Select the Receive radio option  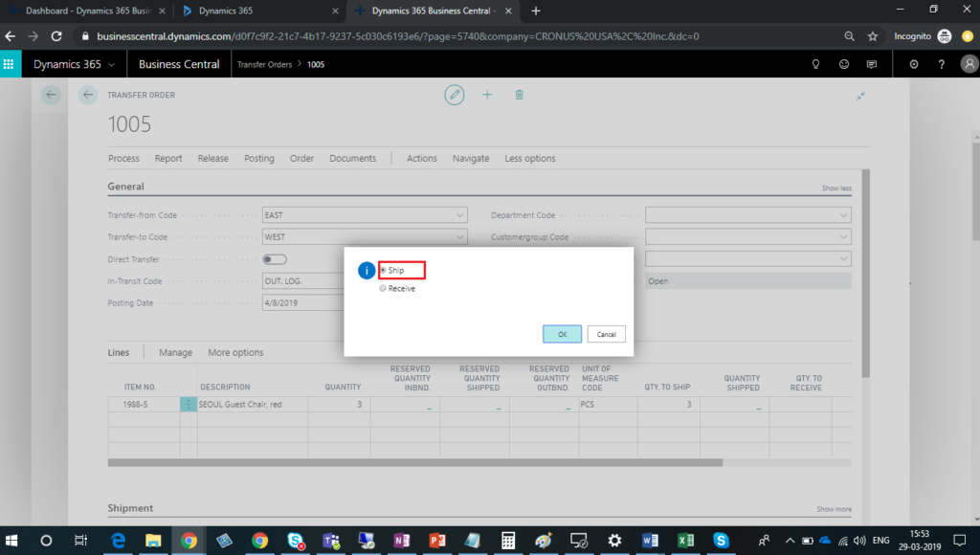[x=384, y=288]
